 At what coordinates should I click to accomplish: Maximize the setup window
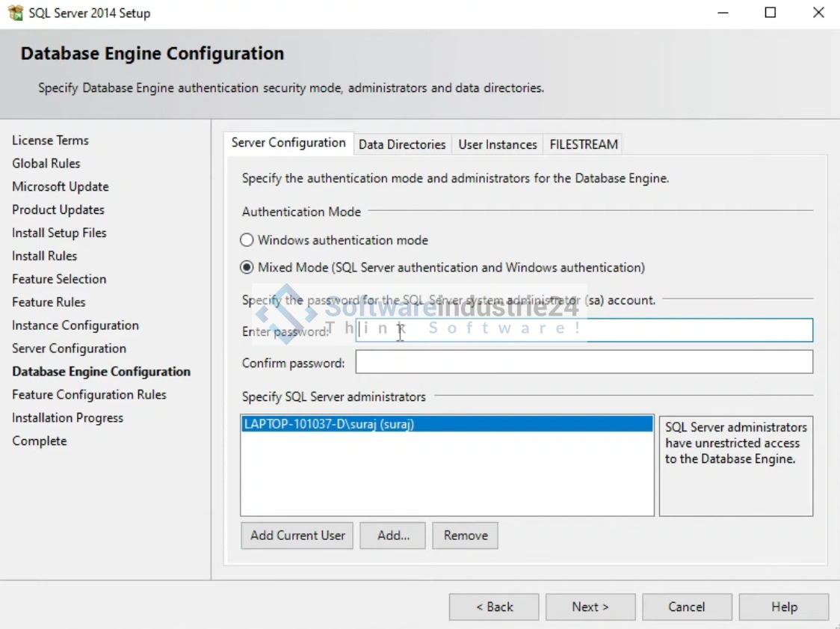[770, 13]
